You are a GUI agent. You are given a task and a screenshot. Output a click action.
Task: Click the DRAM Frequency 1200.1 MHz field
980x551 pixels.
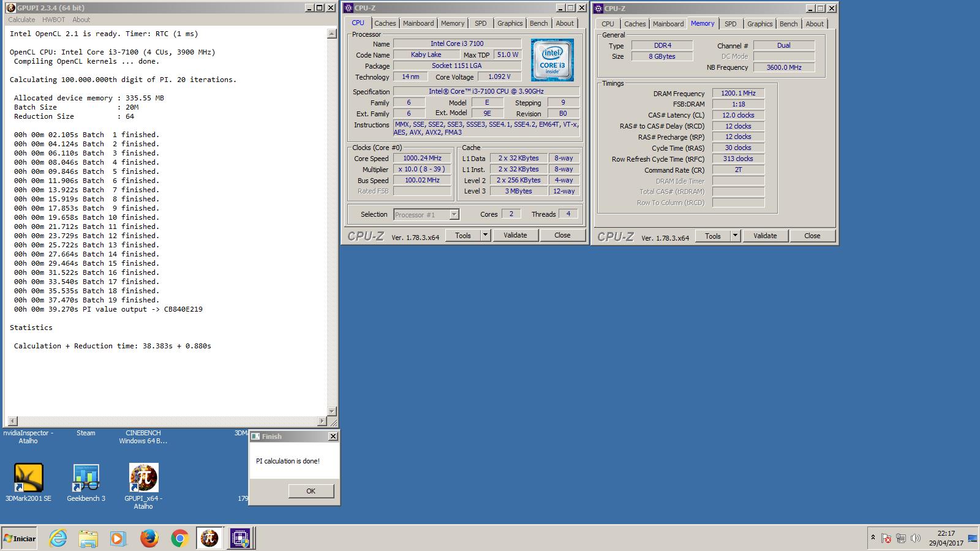pos(738,93)
